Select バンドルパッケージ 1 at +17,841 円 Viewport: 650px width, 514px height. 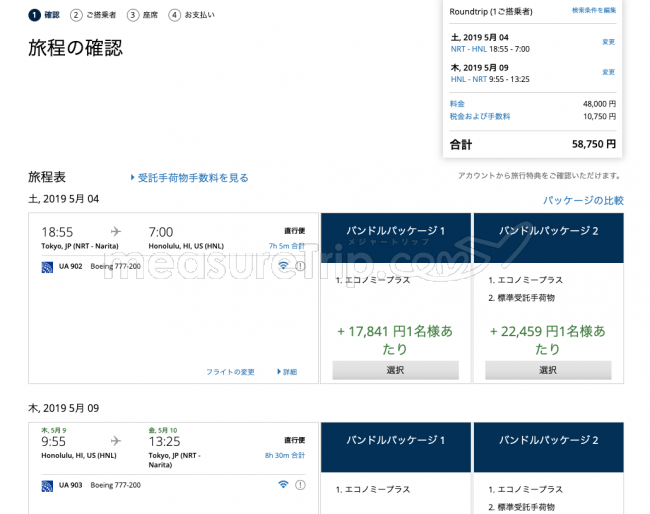395,370
